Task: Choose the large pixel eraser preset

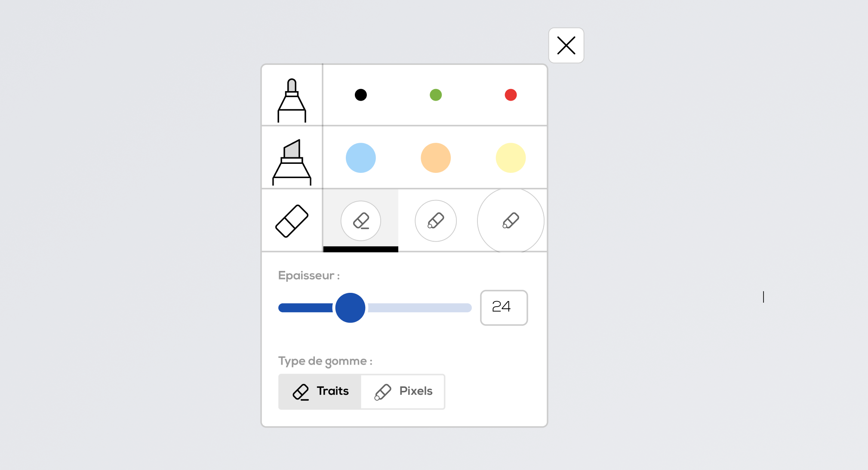Action: pyautogui.click(x=511, y=221)
